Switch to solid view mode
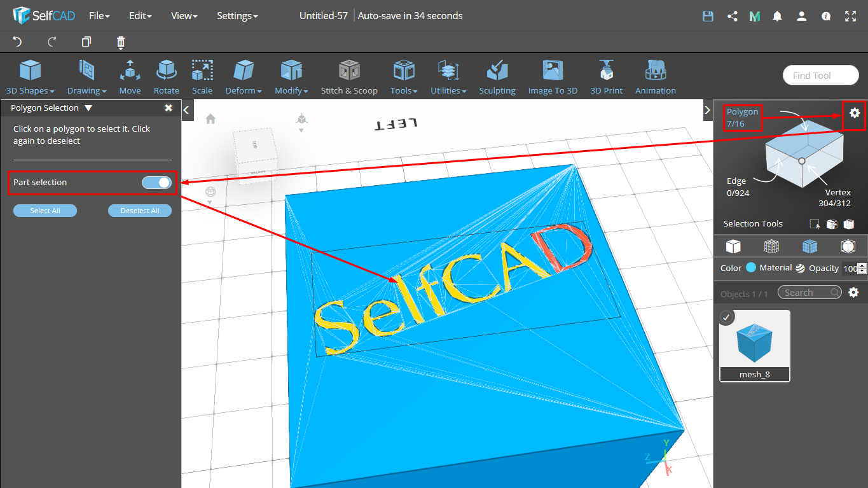Viewport: 868px width, 488px height. click(x=733, y=246)
